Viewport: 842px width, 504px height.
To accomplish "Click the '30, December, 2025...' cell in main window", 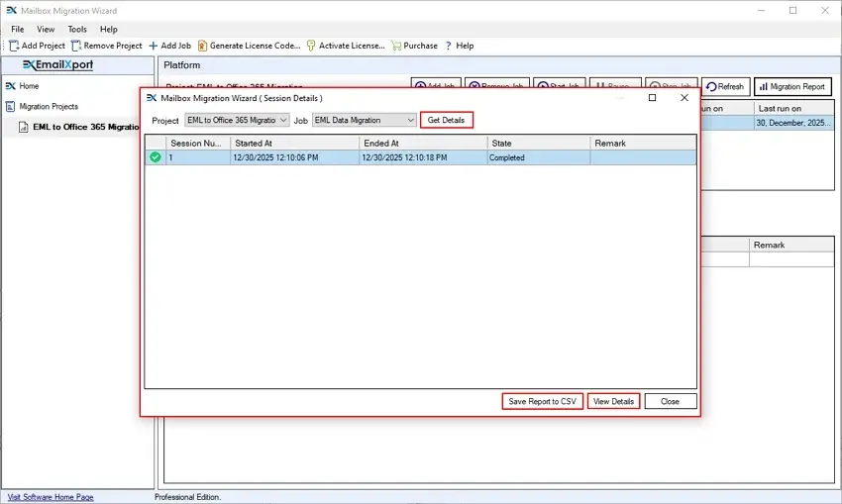I will (793, 123).
